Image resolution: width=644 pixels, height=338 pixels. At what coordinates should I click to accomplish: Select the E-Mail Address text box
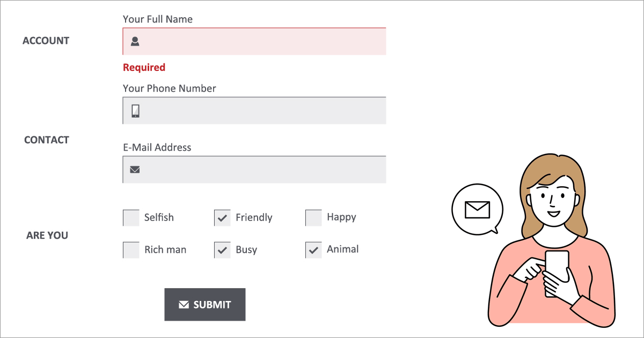click(263, 170)
